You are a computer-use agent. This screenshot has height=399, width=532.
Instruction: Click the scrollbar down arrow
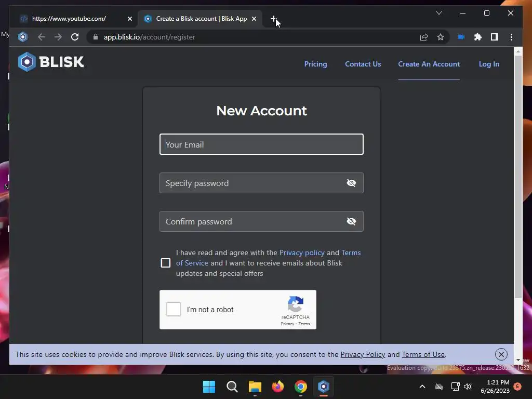click(518, 360)
